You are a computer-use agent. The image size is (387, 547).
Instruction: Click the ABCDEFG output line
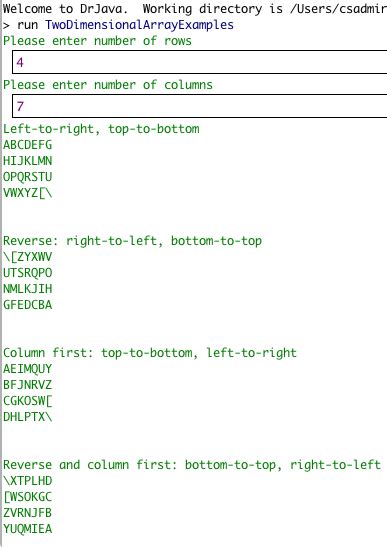point(28,145)
